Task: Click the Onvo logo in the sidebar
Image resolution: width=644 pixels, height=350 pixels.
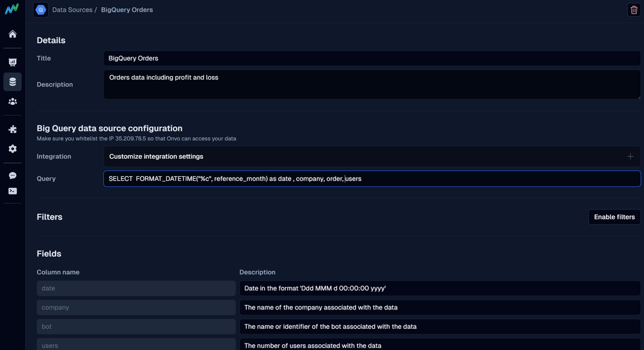Action: point(12,11)
